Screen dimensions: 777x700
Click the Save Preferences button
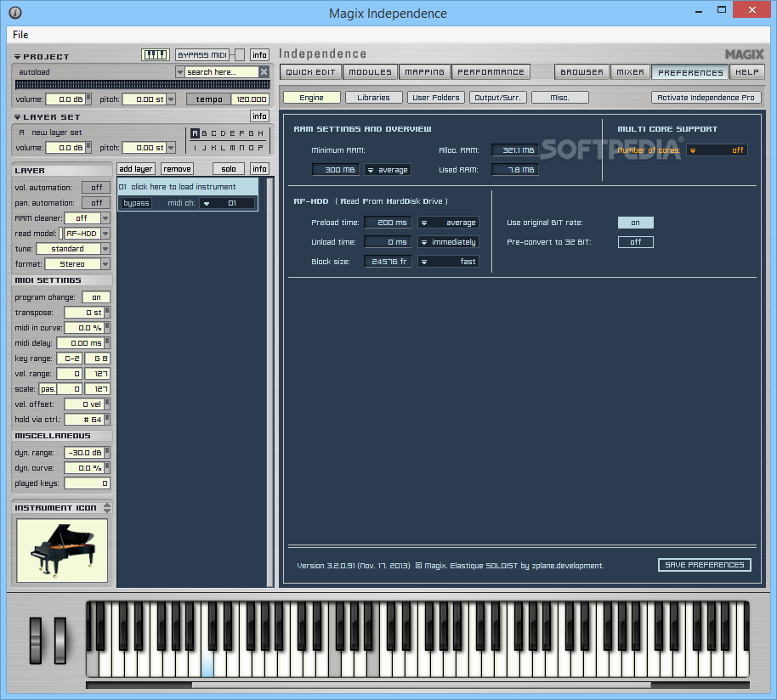tap(704, 565)
